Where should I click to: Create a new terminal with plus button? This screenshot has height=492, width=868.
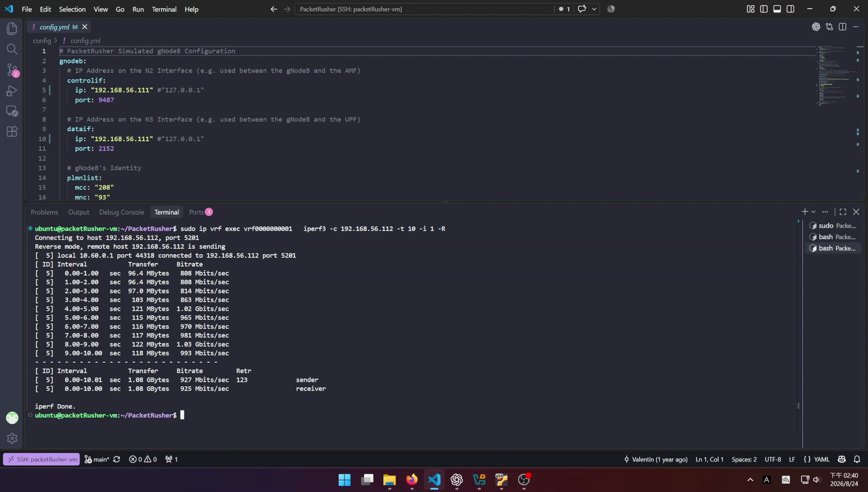click(x=805, y=212)
